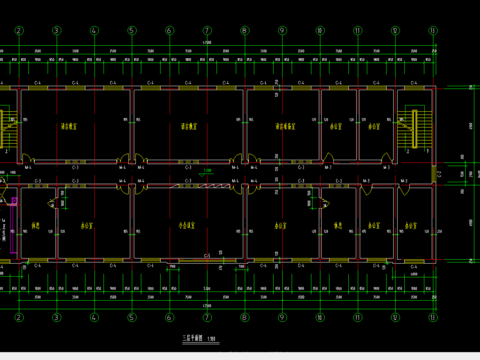Select the yellow staircase beside axis 12
The height and width of the screenshot is (360, 480).
point(414,129)
